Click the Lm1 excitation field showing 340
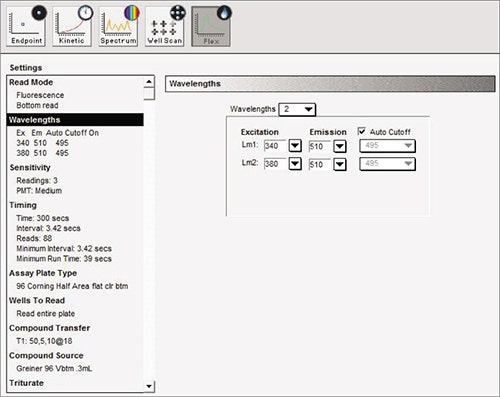Viewport: 500px width, 397px height. coord(275,146)
